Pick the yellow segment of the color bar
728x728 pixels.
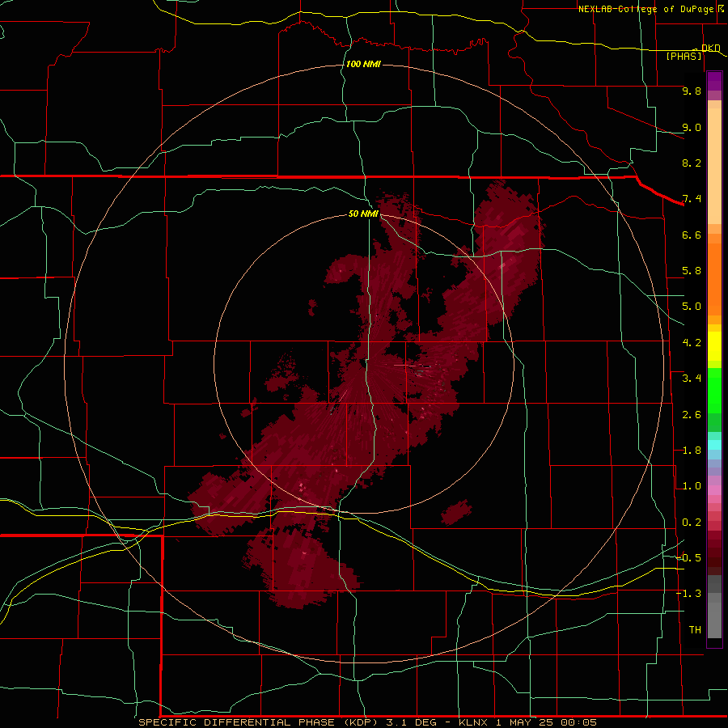click(714, 346)
